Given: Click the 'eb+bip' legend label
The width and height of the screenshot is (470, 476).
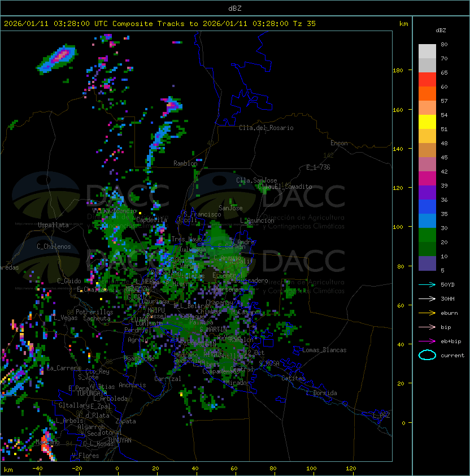Looking at the screenshot, I should click(451, 341).
